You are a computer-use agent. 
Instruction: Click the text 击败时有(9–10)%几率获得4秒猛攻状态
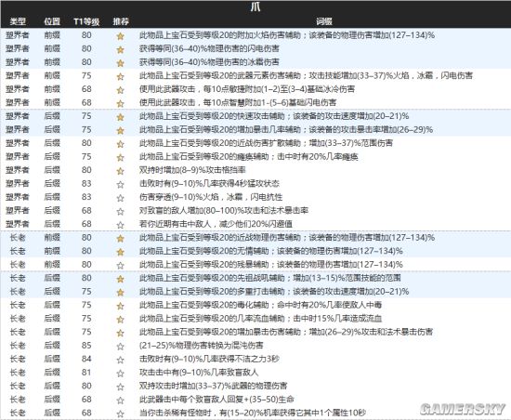209,183
